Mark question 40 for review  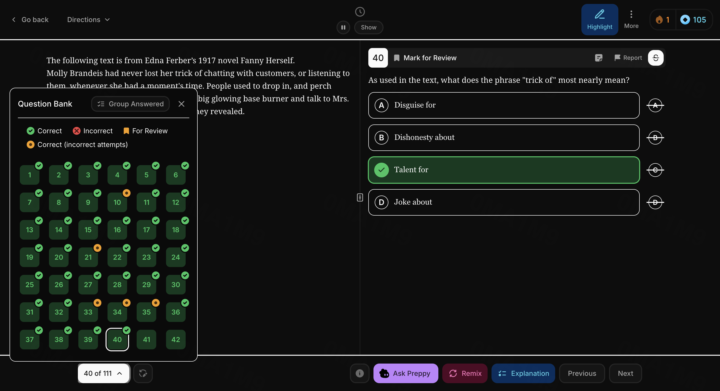425,58
